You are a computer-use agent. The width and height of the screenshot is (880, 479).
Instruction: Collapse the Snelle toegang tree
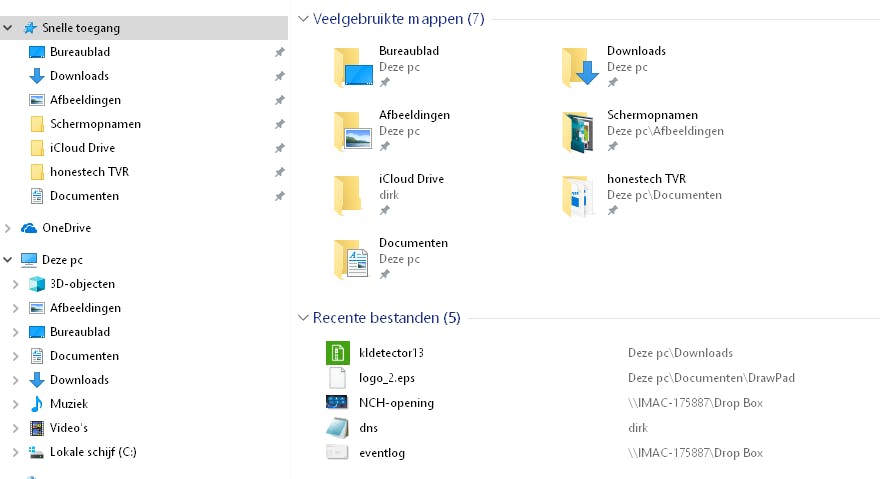(8, 28)
